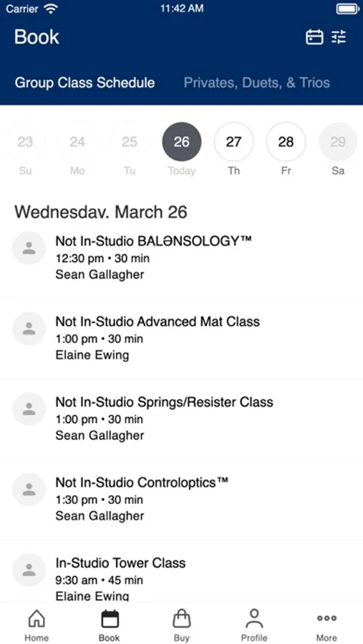Select Sunday the 23rd date circle

click(25, 142)
